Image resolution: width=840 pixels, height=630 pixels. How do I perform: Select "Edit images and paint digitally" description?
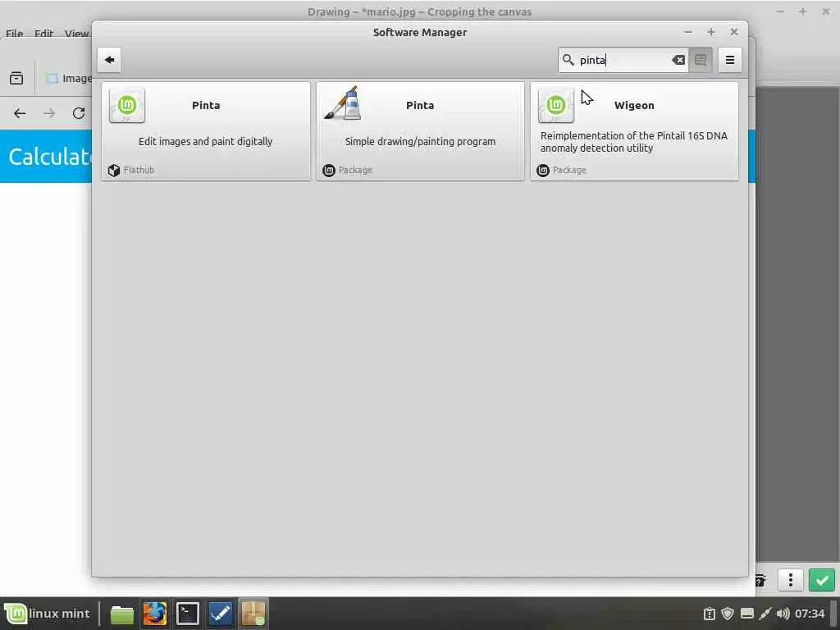[206, 141]
